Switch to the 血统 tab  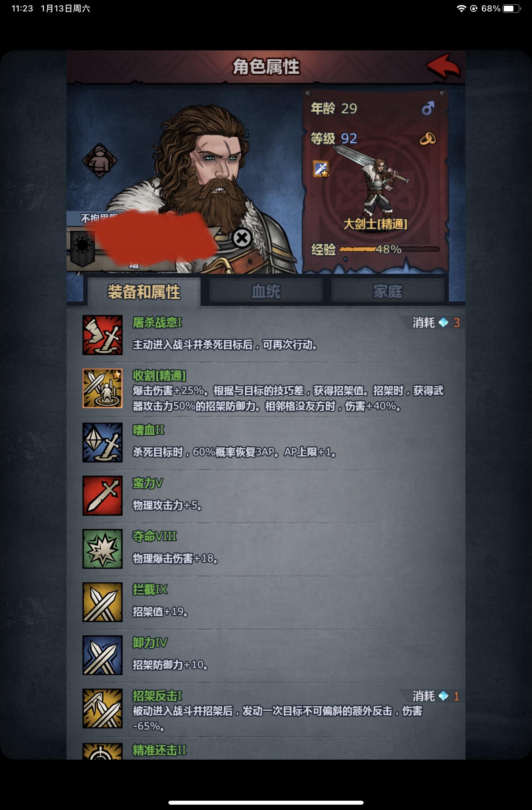(266, 291)
